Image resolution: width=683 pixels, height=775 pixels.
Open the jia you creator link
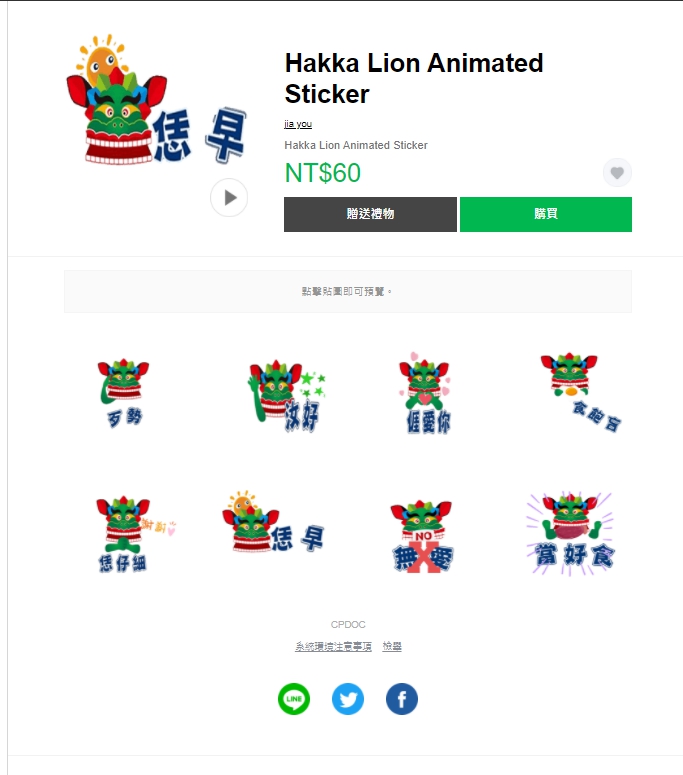[x=298, y=124]
